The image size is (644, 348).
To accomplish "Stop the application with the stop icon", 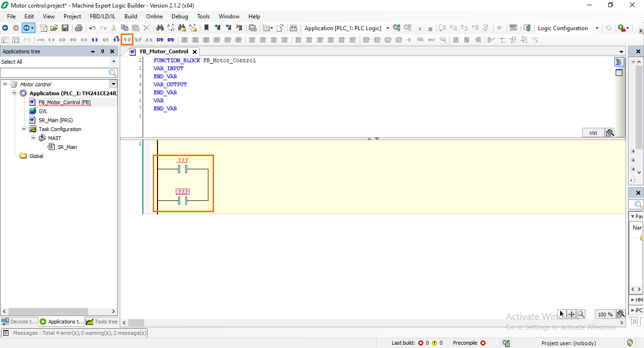I will 429,28.
